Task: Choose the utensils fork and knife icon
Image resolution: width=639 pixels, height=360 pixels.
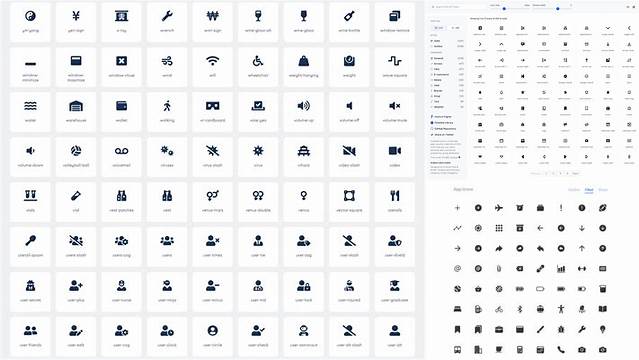Action: click(394, 202)
